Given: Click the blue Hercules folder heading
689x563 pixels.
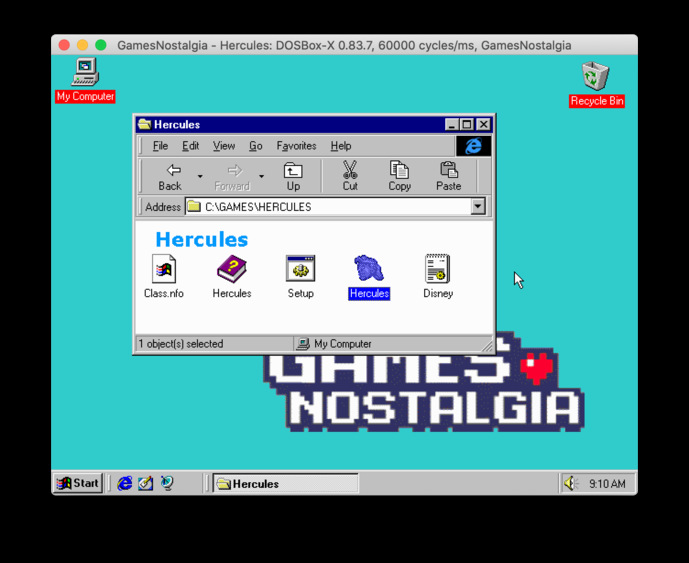Looking at the screenshot, I should pyautogui.click(x=202, y=240).
